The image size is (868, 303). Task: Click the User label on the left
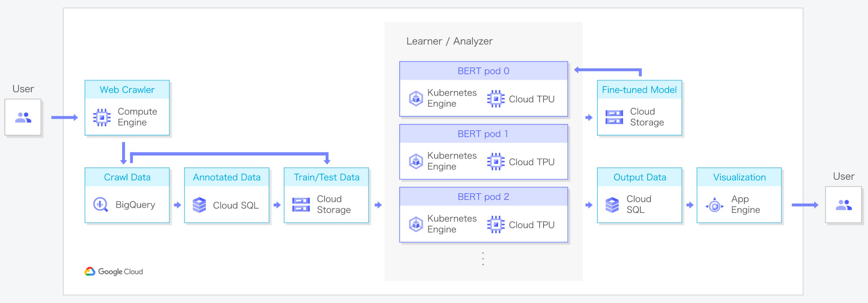[23, 89]
